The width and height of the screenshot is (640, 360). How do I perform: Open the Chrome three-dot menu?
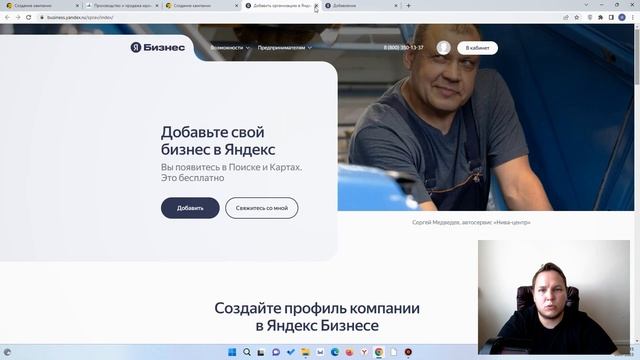633,18
